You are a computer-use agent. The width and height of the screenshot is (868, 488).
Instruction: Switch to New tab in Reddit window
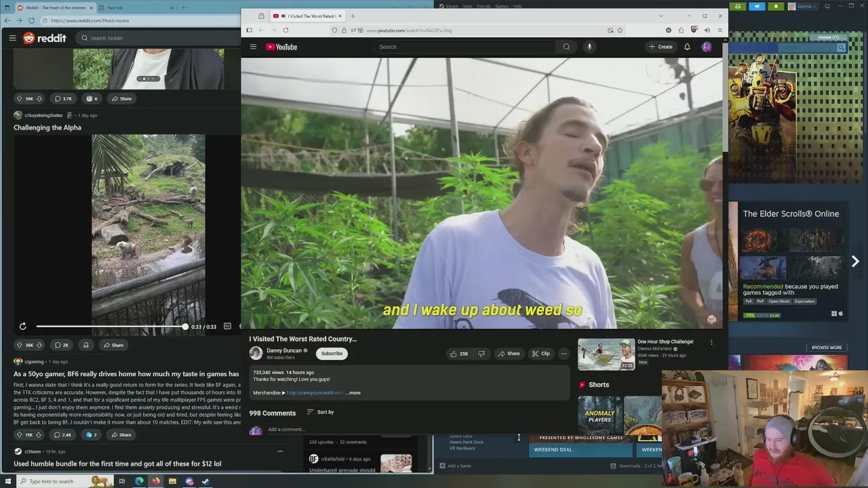136,7
